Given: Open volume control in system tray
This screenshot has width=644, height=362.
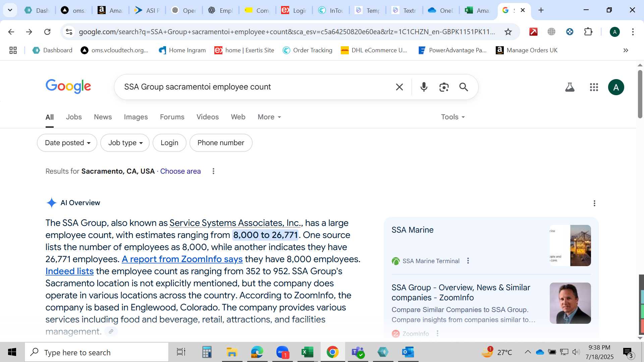Looking at the screenshot, I should [x=576, y=352].
